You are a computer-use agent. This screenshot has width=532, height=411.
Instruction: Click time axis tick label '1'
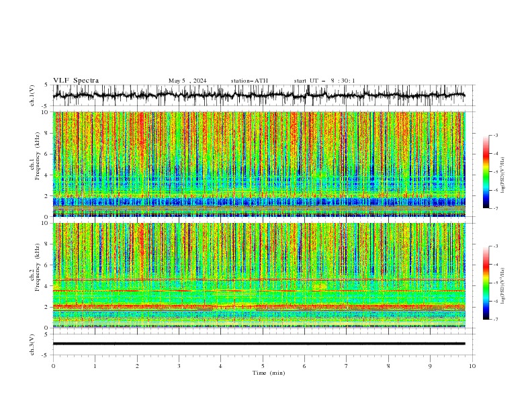tap(95, 366)
